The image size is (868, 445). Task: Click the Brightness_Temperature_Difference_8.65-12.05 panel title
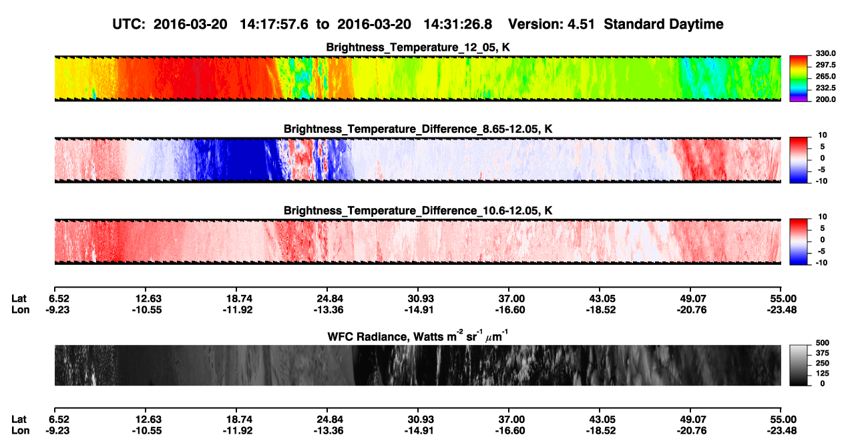point(417,128)
